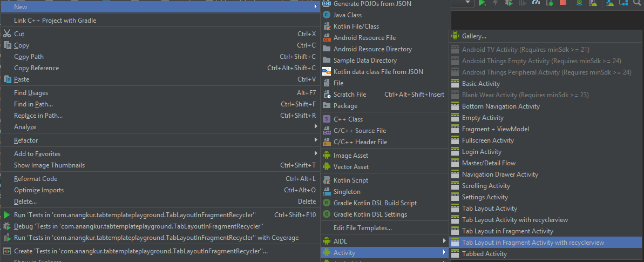Click the Debug 'Tests in' bug icon
The width and height of the screenshot is (644, 262).
(x=6, y=226)
